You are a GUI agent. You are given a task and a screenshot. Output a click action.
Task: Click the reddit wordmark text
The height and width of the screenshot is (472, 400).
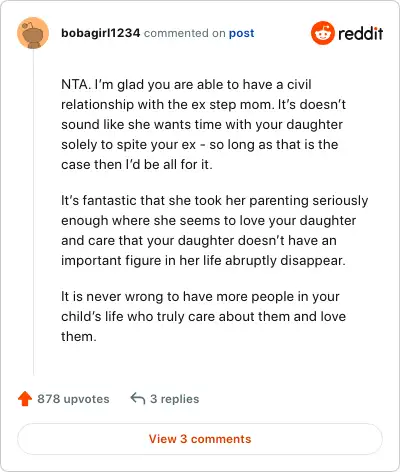(360, 33)
